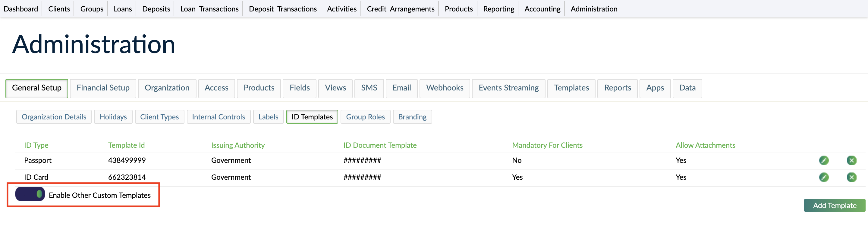
Task: Click the Mandatory For Clients column header
Action: [547, 145]
